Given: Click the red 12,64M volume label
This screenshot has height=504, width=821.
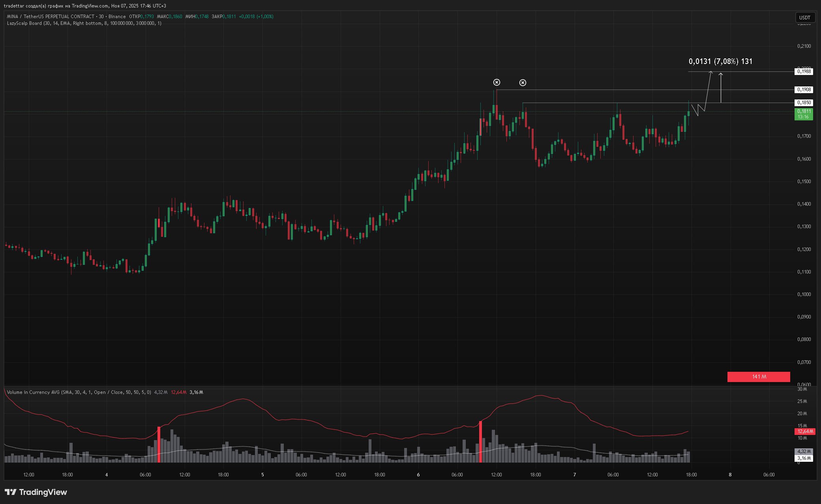Looking at the screenshot, I should click(804, 431).
